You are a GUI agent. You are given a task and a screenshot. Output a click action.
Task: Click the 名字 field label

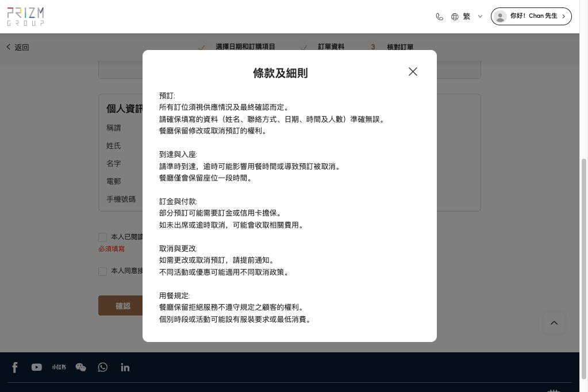[x=114, y=164]
